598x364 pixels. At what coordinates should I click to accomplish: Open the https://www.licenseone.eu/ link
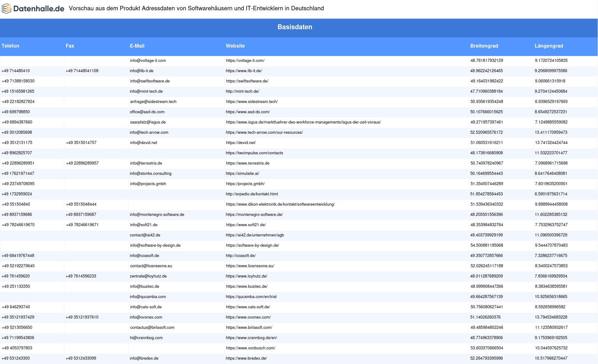click(250, 266)
